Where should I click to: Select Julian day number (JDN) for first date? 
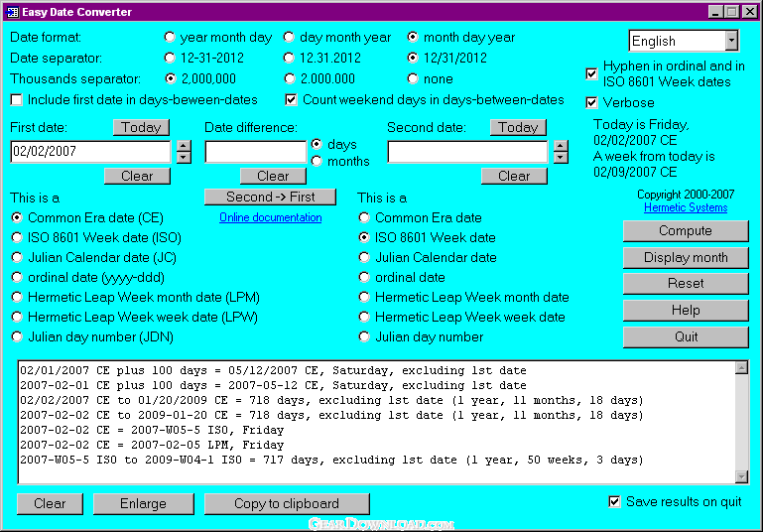[x=17, y=336]
